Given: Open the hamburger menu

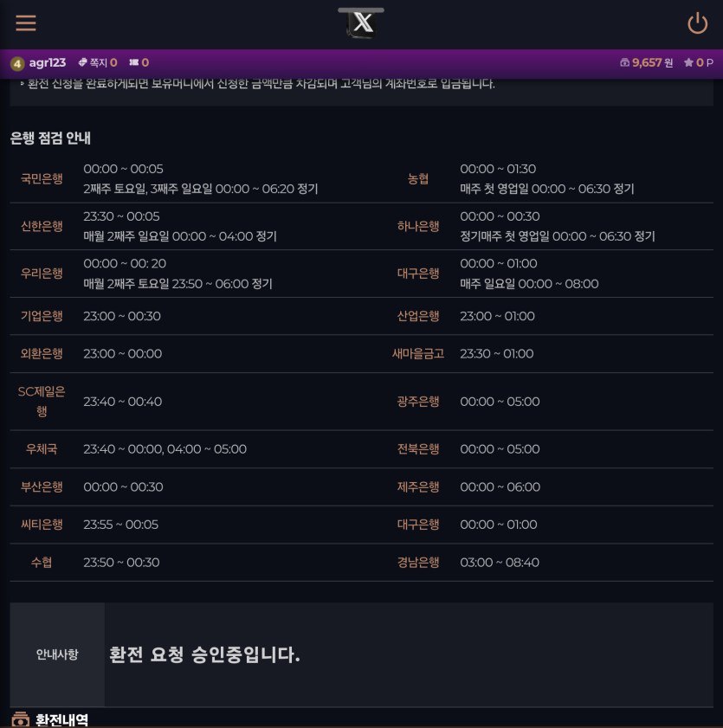Looking at the screenshot, I should tap(26, 23).
